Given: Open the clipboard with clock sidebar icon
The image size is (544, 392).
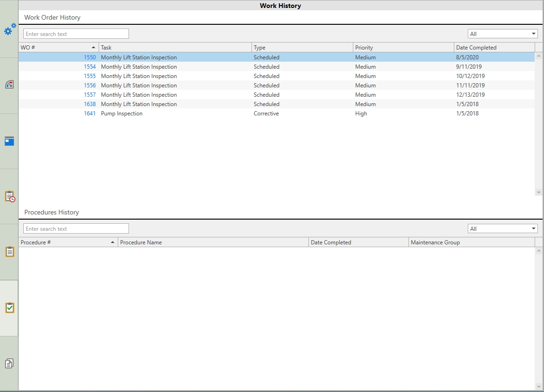Looking at the screenshot, I should (x=10, y=196).
